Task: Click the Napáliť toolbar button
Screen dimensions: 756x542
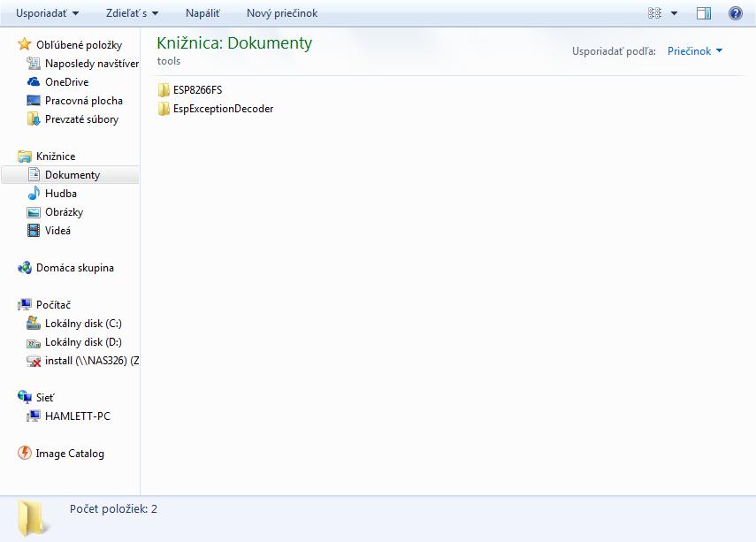Action: (x=202, y=13)
